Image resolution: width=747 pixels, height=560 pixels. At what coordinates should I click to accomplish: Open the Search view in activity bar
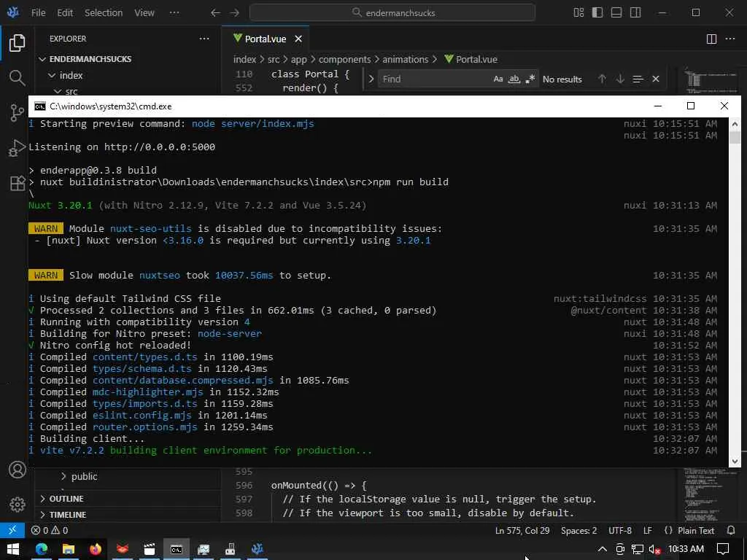18,77
